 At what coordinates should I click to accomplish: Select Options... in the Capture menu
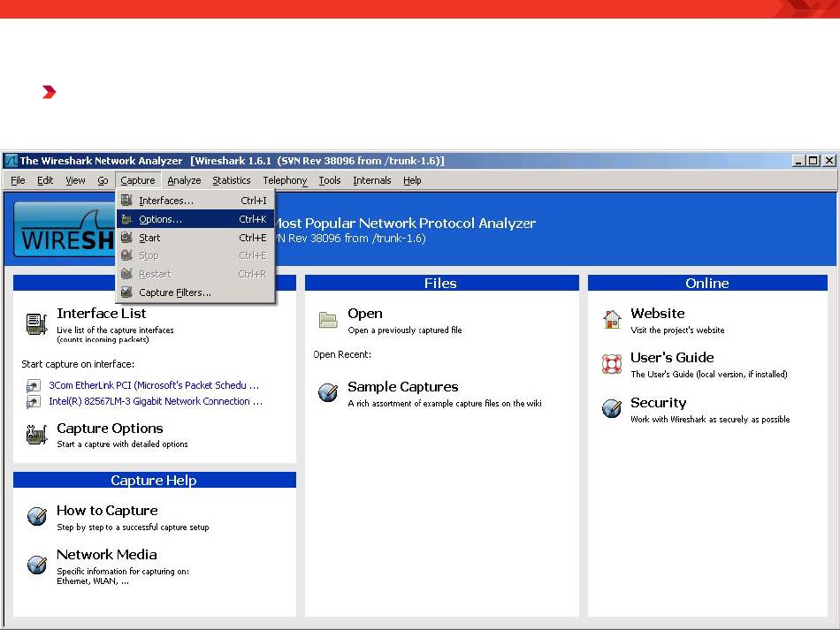click(x=195, y=219)
